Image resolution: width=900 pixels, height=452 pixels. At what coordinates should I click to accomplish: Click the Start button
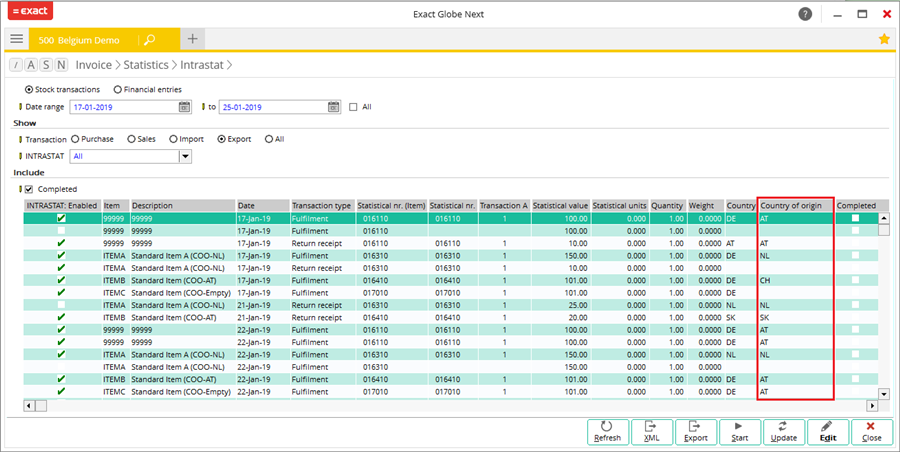click(740, 432)
